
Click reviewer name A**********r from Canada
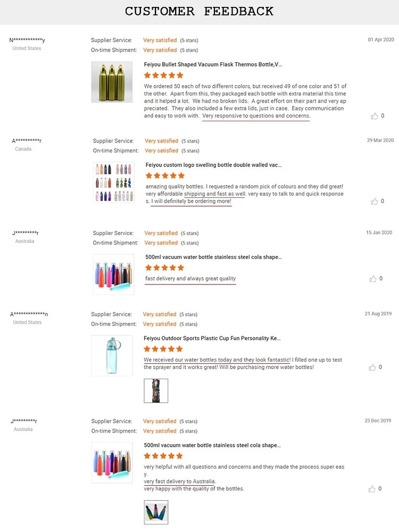click(x=27, y=141)
